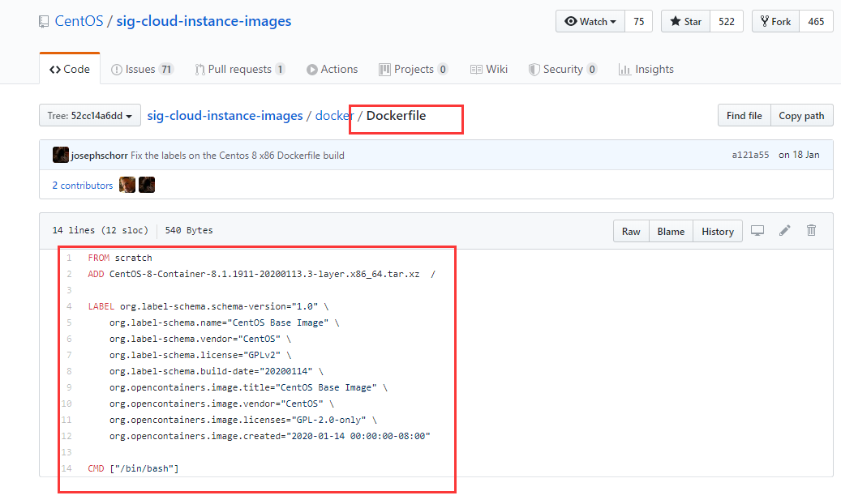Click the Copy path button
841x504 pixels.
point(801,115)
